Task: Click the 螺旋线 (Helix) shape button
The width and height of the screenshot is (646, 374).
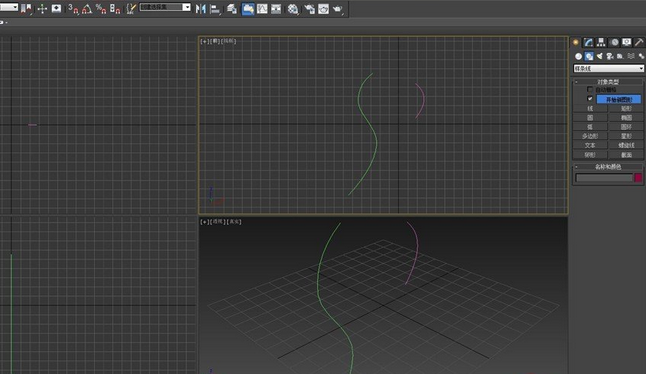Action: 626,145
